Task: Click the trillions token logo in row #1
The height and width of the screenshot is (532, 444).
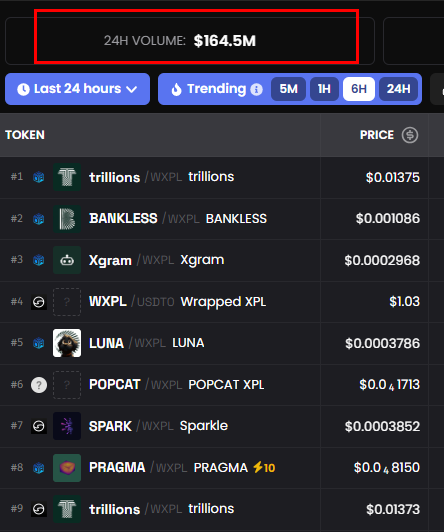Action: coord(67,177)
